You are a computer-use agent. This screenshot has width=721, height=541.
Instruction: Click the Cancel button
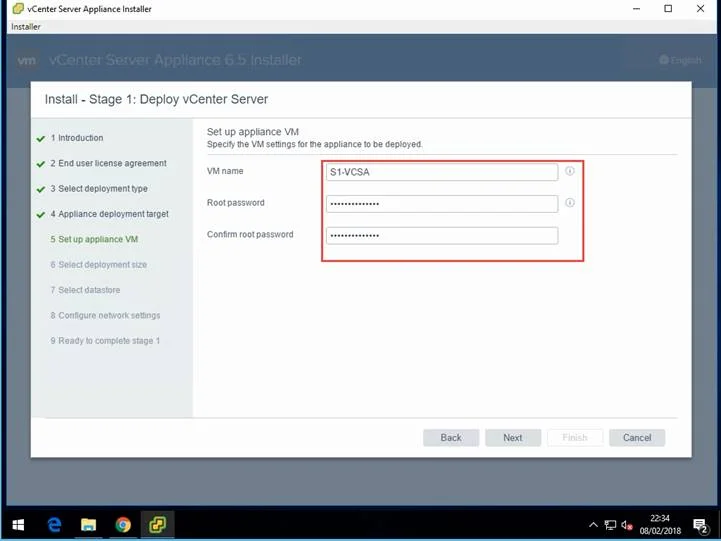pyautogui.click(x=637, y=438)
